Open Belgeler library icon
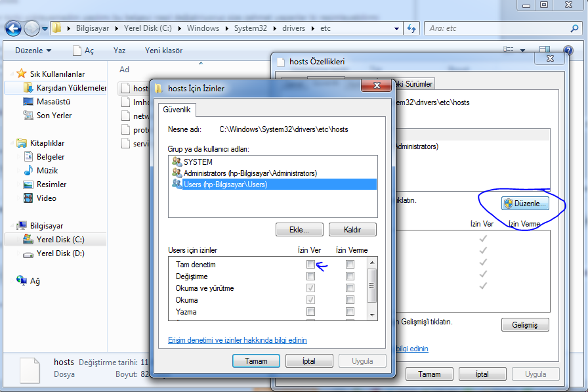 tap(28, 156)
